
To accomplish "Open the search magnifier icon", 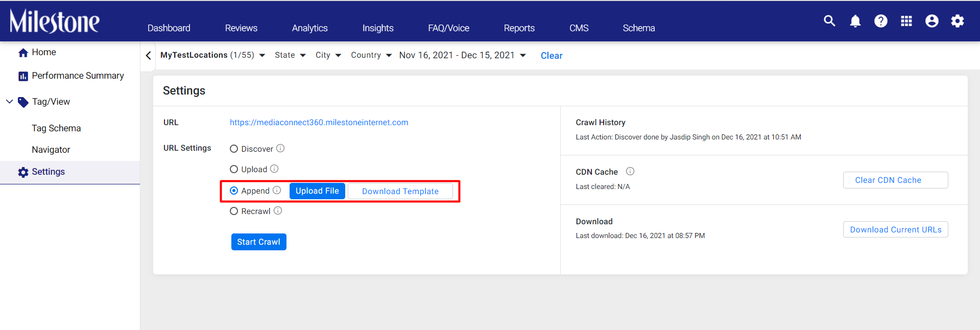I will [830, 21].
